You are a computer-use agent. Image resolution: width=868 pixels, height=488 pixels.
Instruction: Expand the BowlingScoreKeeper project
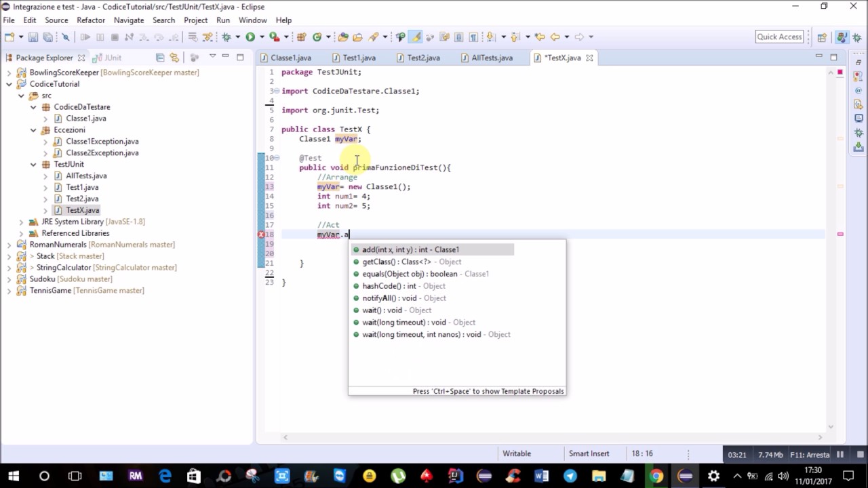9,73
